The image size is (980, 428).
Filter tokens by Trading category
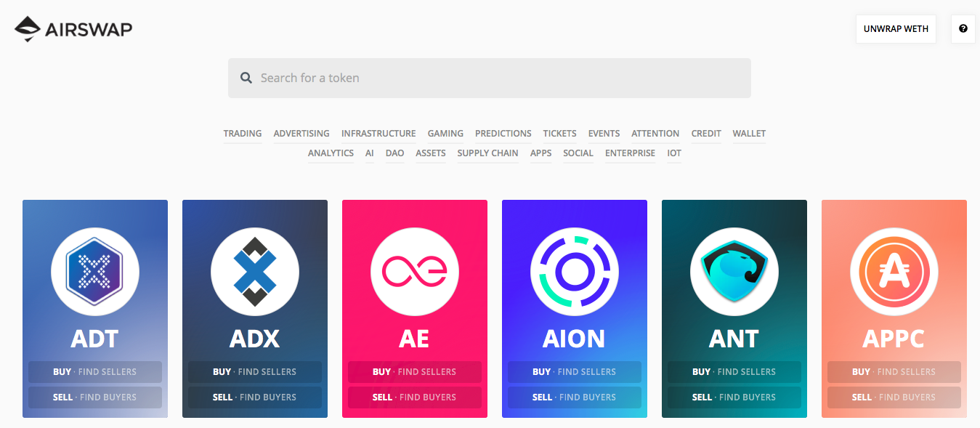(243, 134)
